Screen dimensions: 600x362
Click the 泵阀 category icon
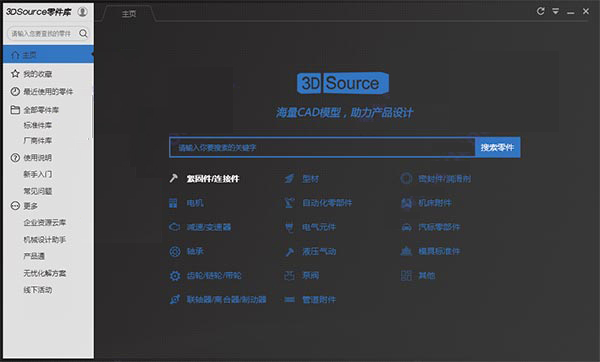290,276
